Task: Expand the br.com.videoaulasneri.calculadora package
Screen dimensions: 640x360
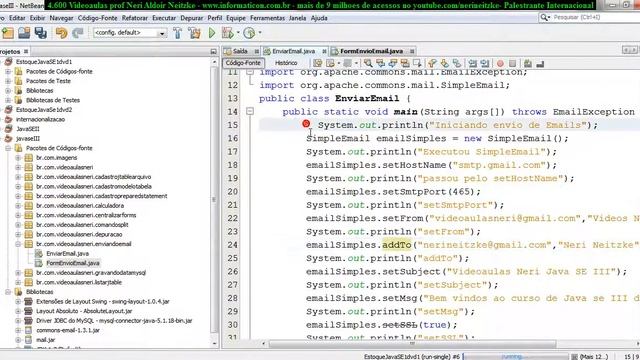Action: click(18, 206)
